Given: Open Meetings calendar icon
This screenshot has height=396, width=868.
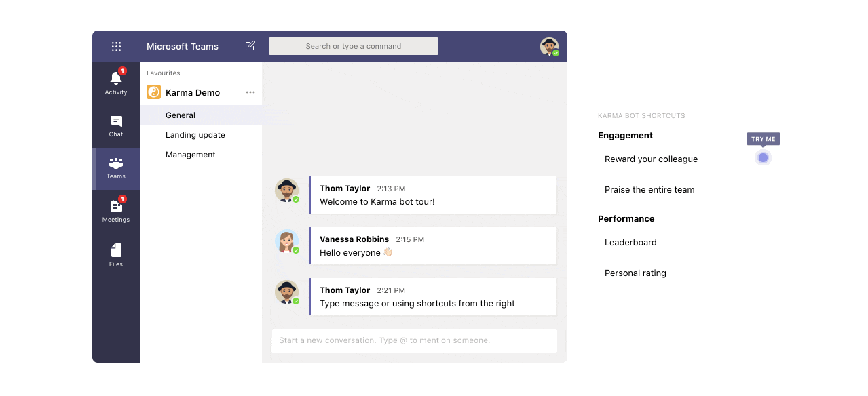Looking at the screenshot, I should pyautogui.click(x=116, y=210).
